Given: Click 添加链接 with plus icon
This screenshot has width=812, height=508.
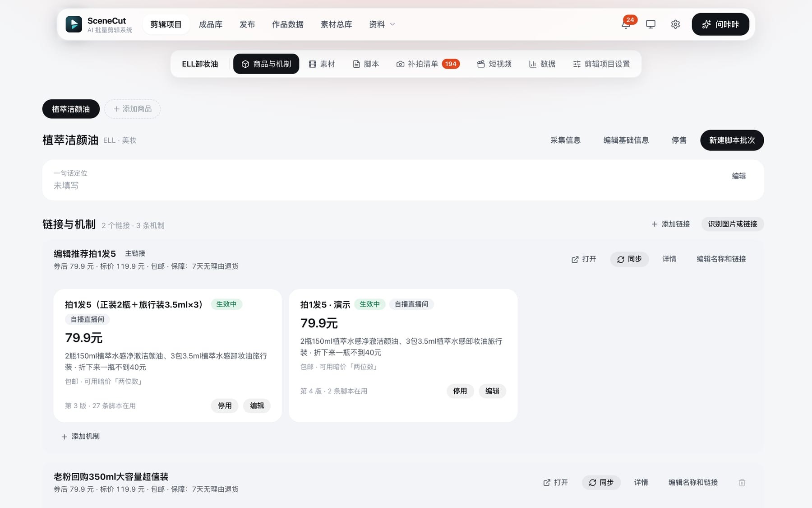Looking at the screenshot, I should click(x=671, y=224).
